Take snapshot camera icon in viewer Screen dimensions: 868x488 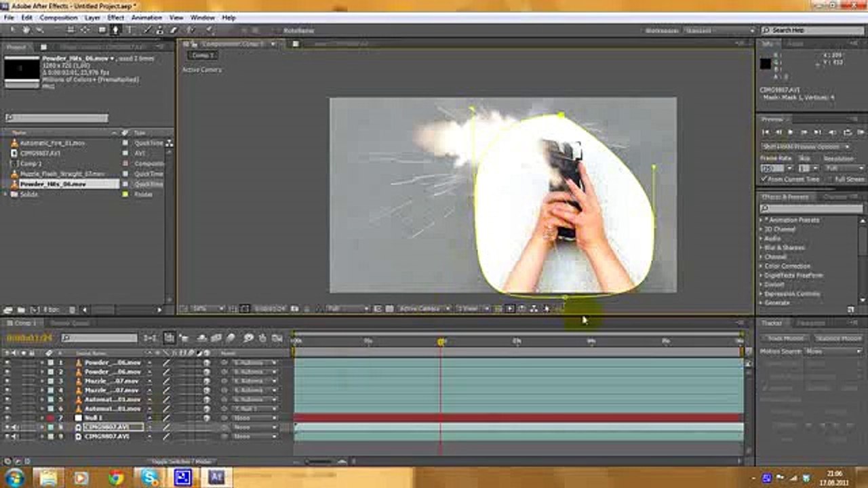click(295, 309)
